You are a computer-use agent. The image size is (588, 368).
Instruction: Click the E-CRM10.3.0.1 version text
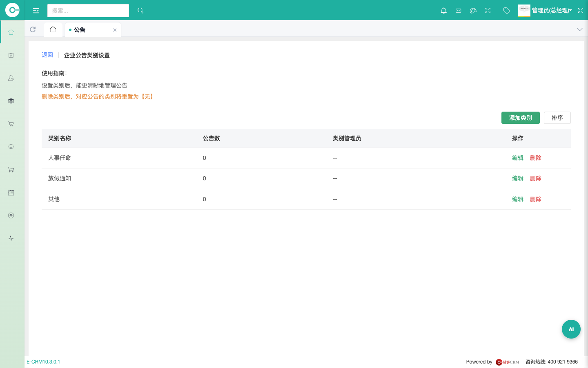(43, 362)
